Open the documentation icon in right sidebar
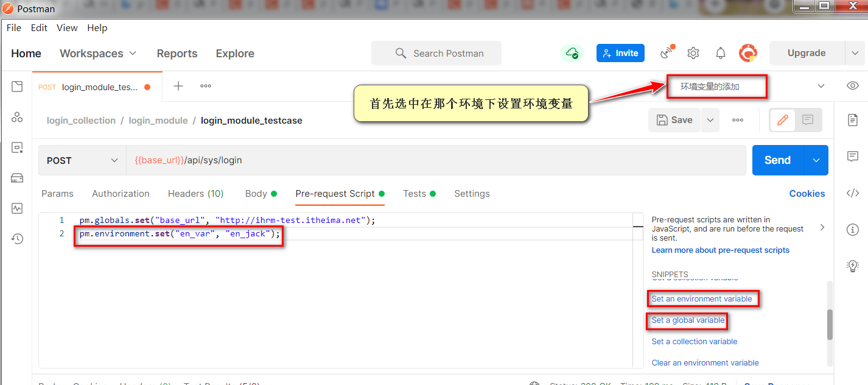Image resolution: width=868 pixels, height=385 pixels. [853, 120]
